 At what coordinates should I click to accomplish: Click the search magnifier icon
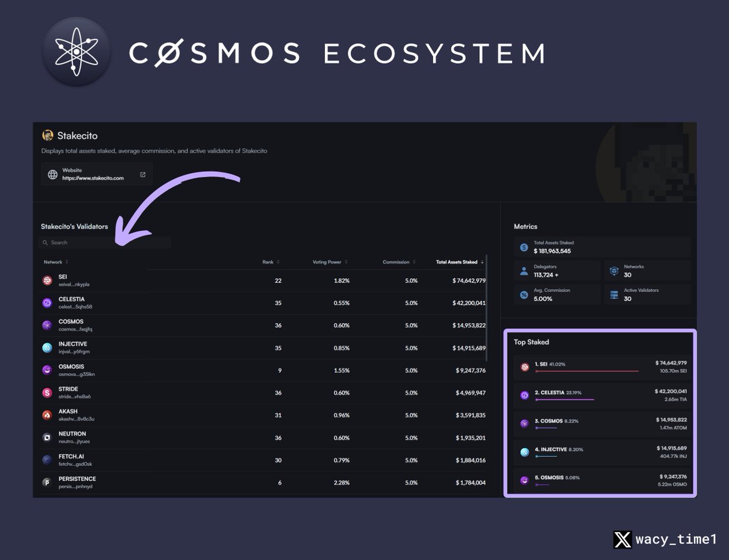coord(46,242)
